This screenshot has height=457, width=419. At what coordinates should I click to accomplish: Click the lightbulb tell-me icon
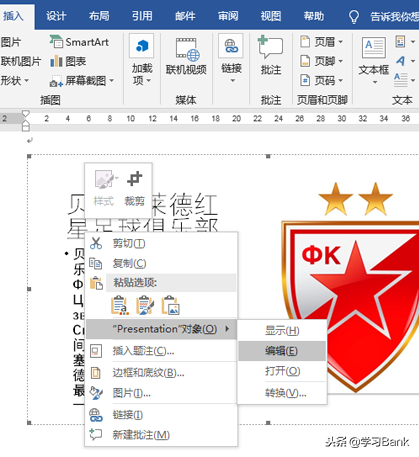pos(354,16)
